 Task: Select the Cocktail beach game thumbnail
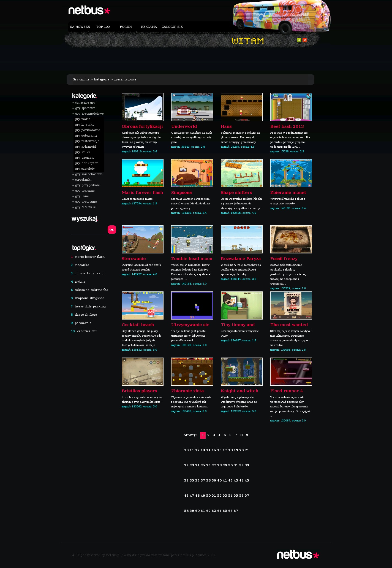[142, 305]
